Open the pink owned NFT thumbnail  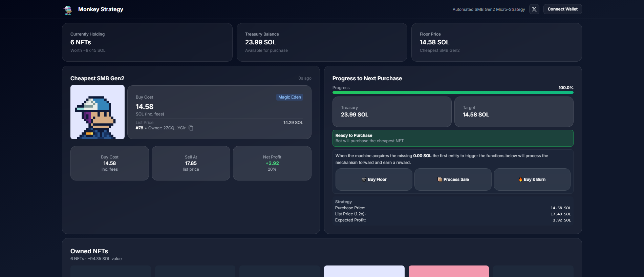(449, 271)
